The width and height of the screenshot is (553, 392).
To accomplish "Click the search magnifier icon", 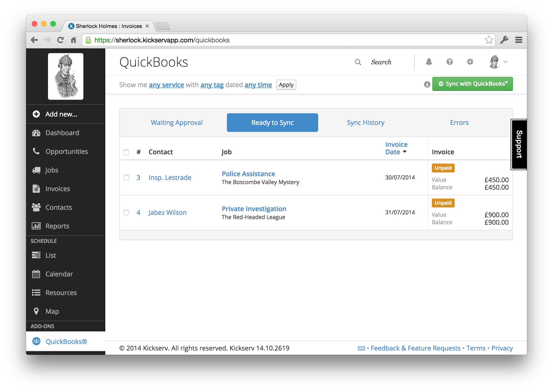I will point(358,62).
